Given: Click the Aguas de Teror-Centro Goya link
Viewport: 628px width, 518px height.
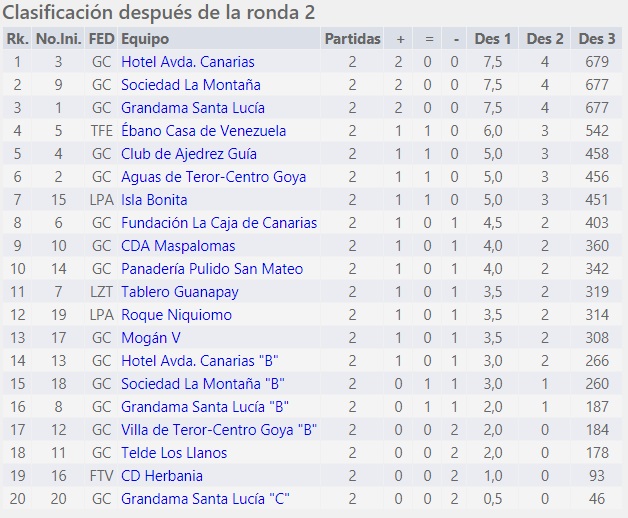Looking at the screenshot, I should (x=213, y=177).
